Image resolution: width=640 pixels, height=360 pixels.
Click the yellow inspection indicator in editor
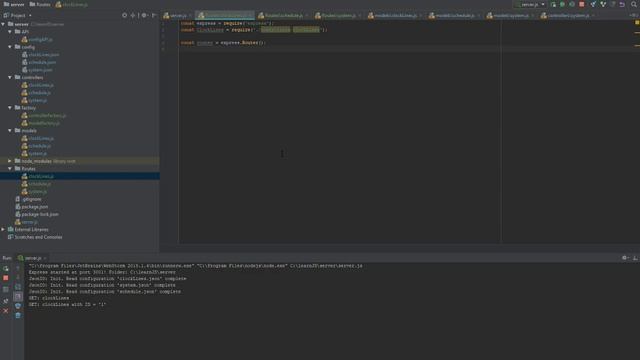point(637,23)
